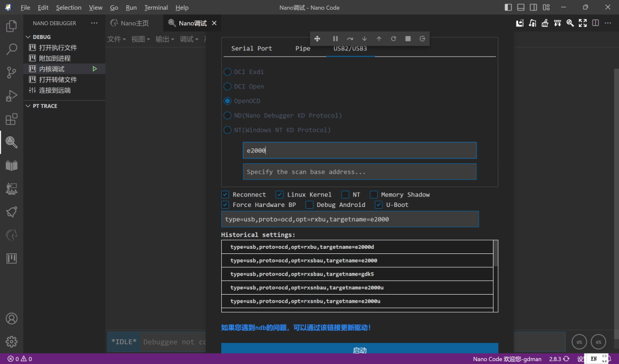
Task: Click the Restart debug icon
Action: [394, 38]
